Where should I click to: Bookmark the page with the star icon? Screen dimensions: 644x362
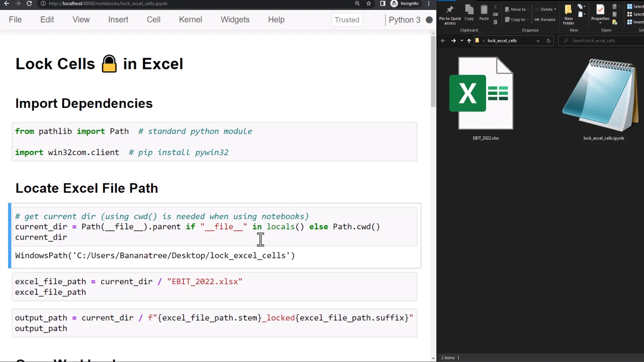369,3
